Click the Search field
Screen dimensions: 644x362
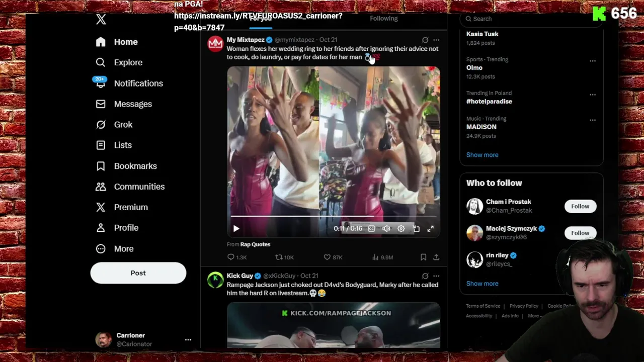(531, 19)
